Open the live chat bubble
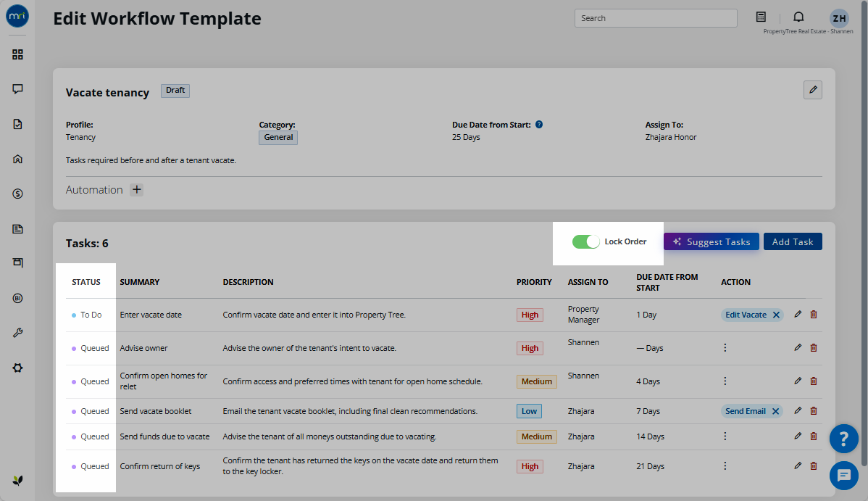This screenshot has width=868, height=501. [x=843, y=475]
